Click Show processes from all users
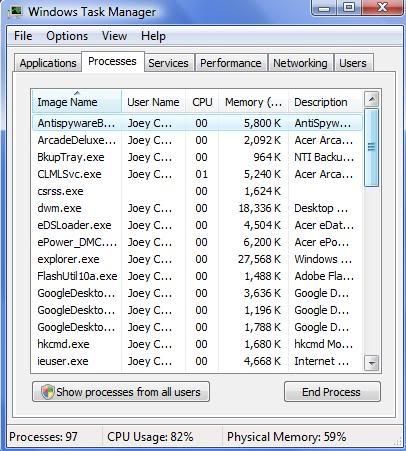The height and width of the screenshot is (451, 406). (x=121, y=392)
